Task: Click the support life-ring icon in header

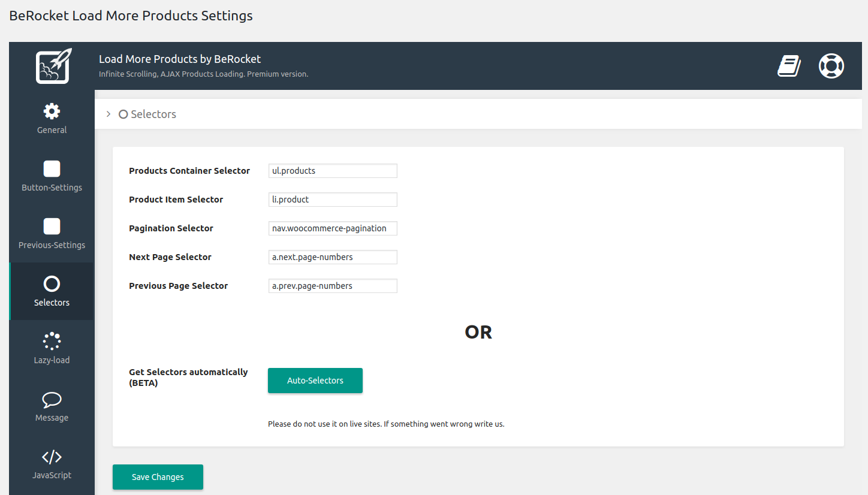Action: tap(831, 66)
